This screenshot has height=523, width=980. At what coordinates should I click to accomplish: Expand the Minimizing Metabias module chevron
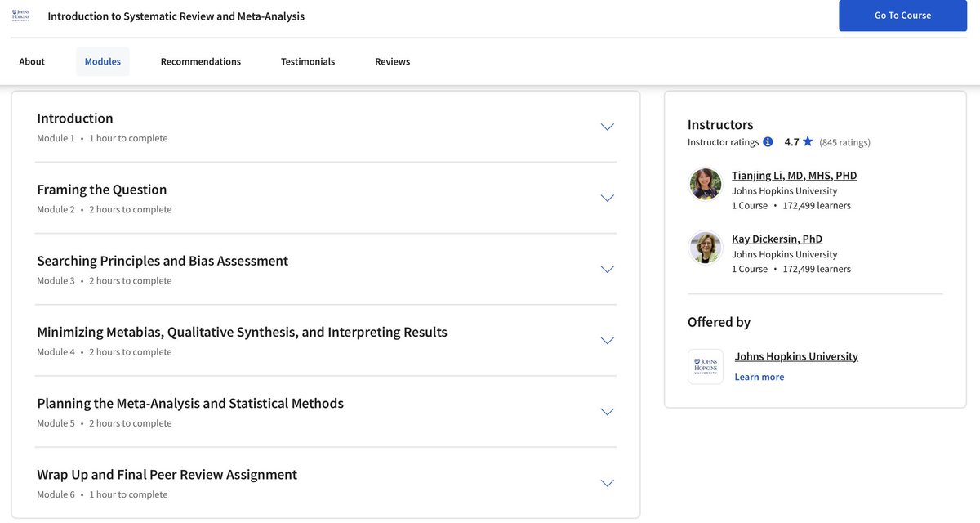[607, 340]
